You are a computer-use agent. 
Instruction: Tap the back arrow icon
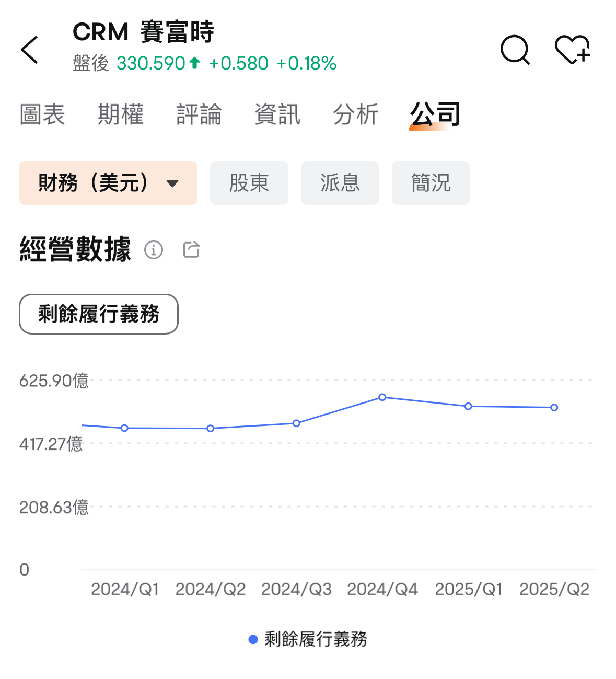point(30,50)
